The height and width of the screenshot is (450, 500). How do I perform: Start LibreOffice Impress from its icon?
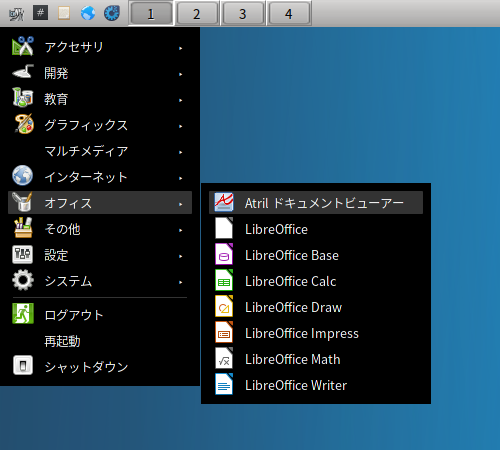coord(224,333)
